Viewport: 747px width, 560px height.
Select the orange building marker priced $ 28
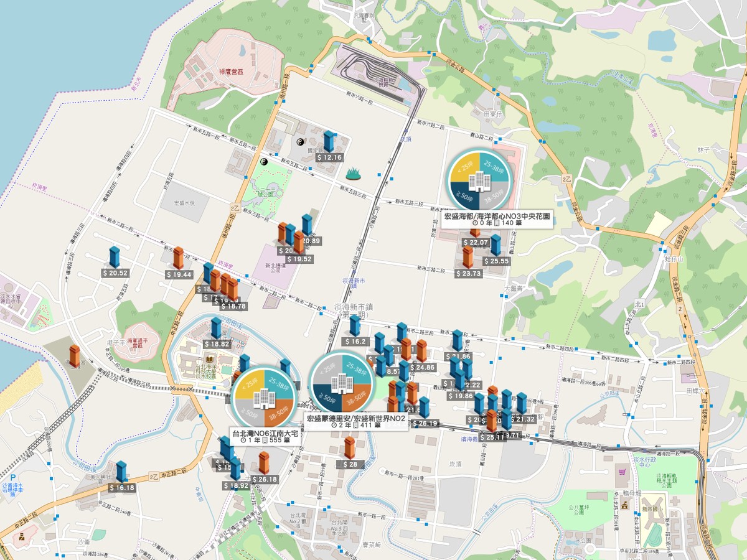point(350,448)
